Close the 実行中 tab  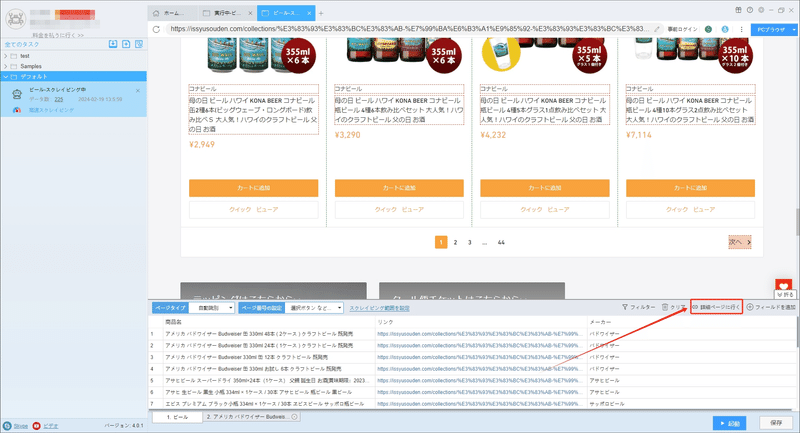click(x=250, y=13)
